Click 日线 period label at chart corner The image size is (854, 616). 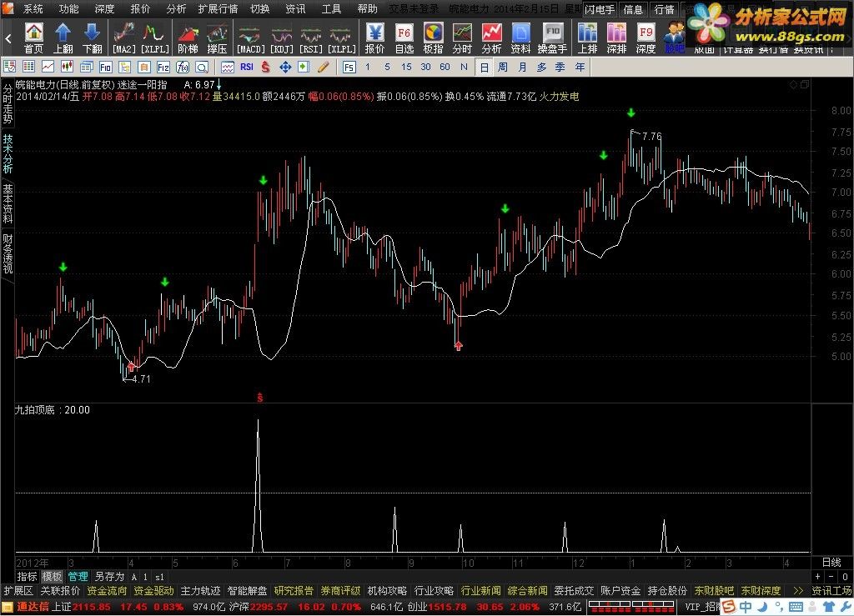(x=831, y=562)
